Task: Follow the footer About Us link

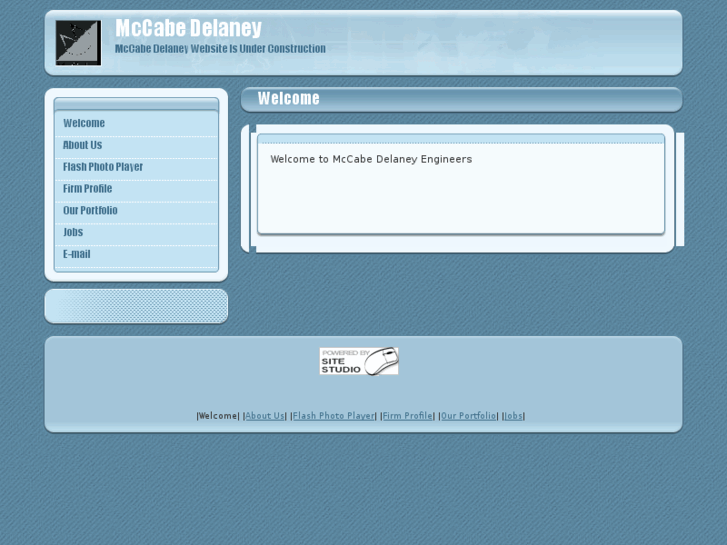Action: point(265,416)
